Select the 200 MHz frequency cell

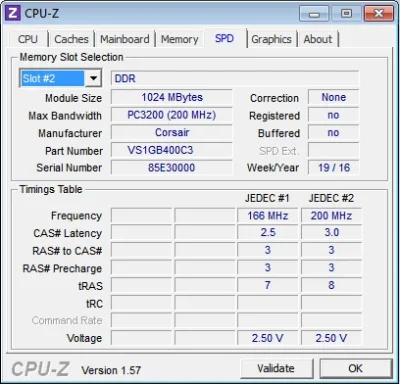[331, 216]
